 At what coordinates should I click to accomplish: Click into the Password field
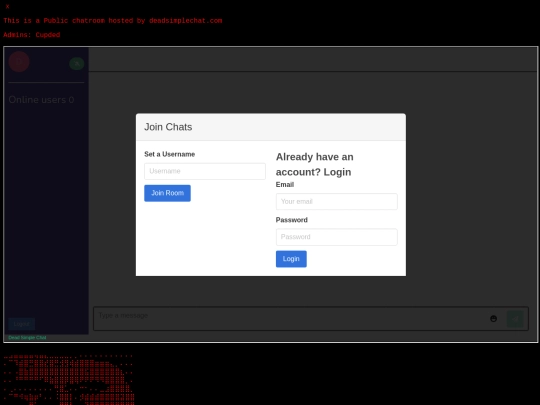click(336, 237)
